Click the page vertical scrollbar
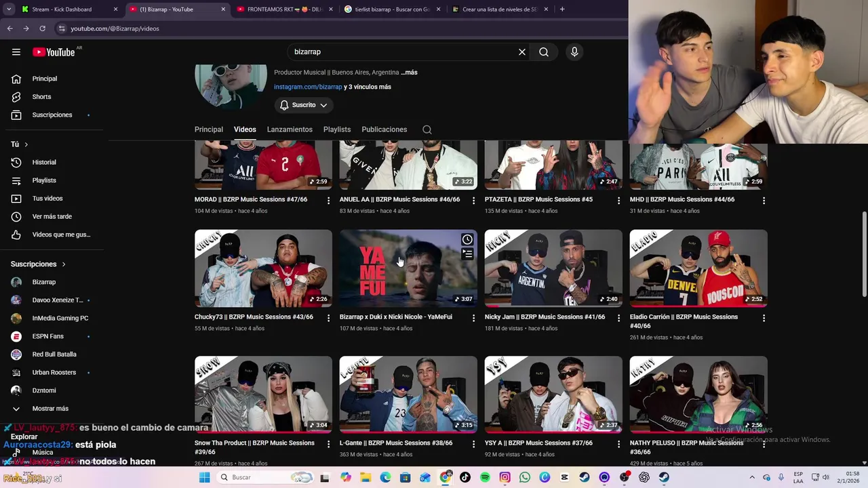 pos(864,254)
